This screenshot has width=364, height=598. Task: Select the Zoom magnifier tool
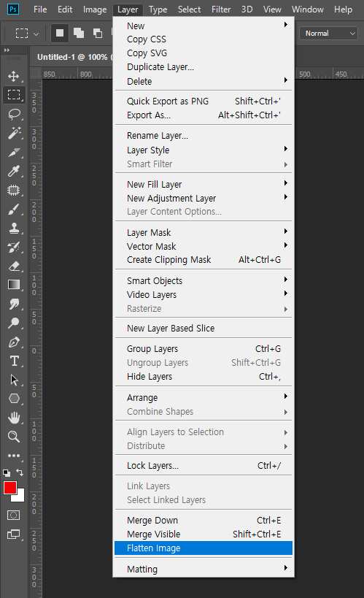[14, 437]
